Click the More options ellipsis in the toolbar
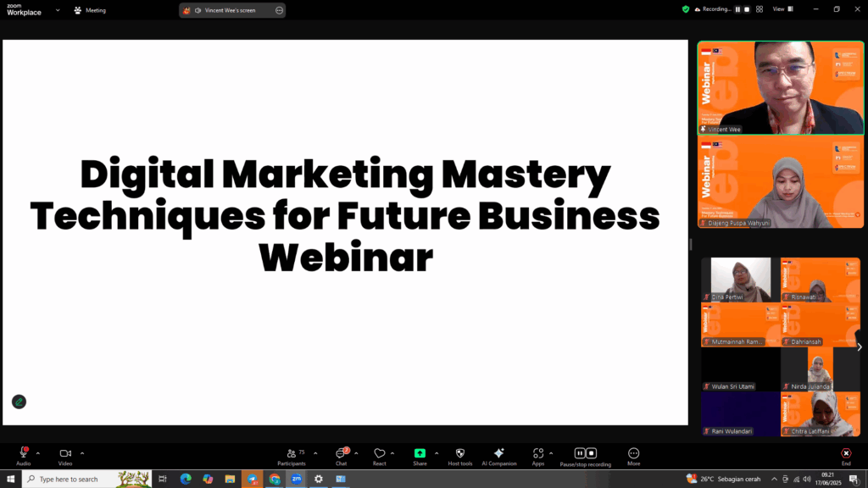868x488 pixels. click(633, 453)
